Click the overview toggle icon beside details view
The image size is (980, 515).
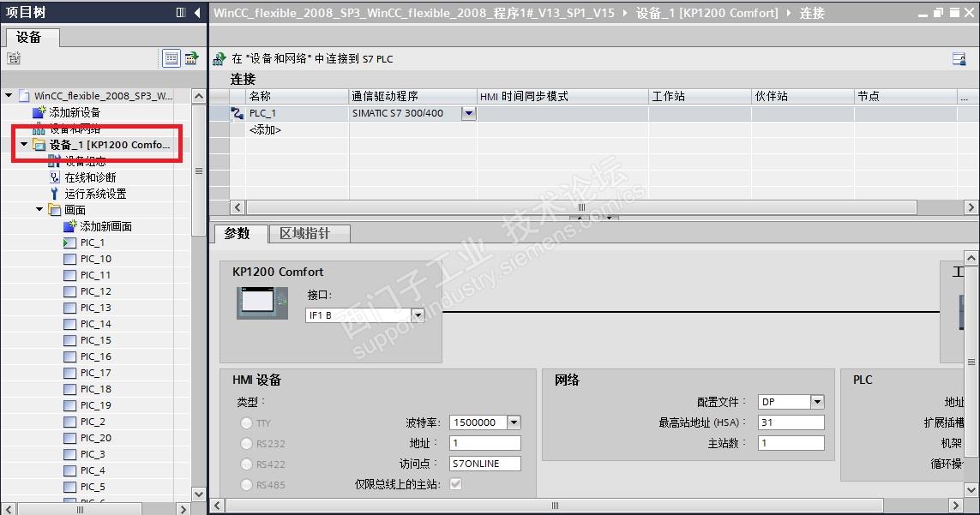(191, 59)
